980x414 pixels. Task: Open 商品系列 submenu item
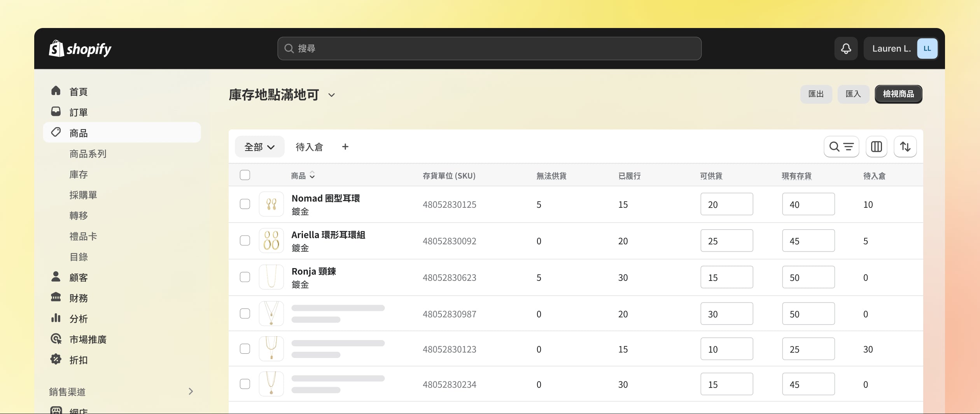(x=88, y=154)
